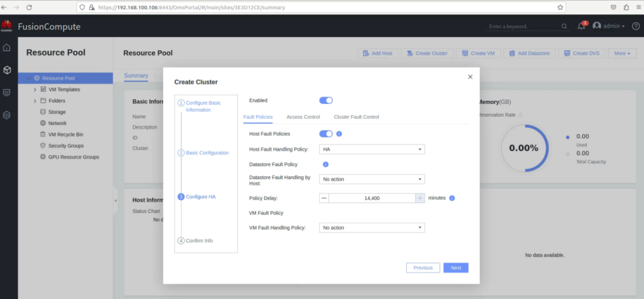Open browser hamburger menu
644x299 pixels.
pyautogui.click(x=639, y=7)
